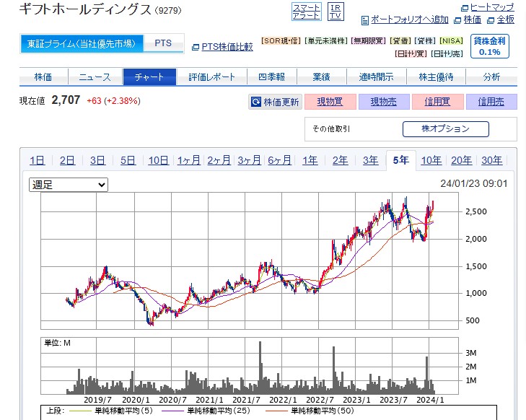This screenshot has height=420, width=526.
Task: Set chart range to 1ヶ月
Action: pyautogui.click(x=189, y=160)
